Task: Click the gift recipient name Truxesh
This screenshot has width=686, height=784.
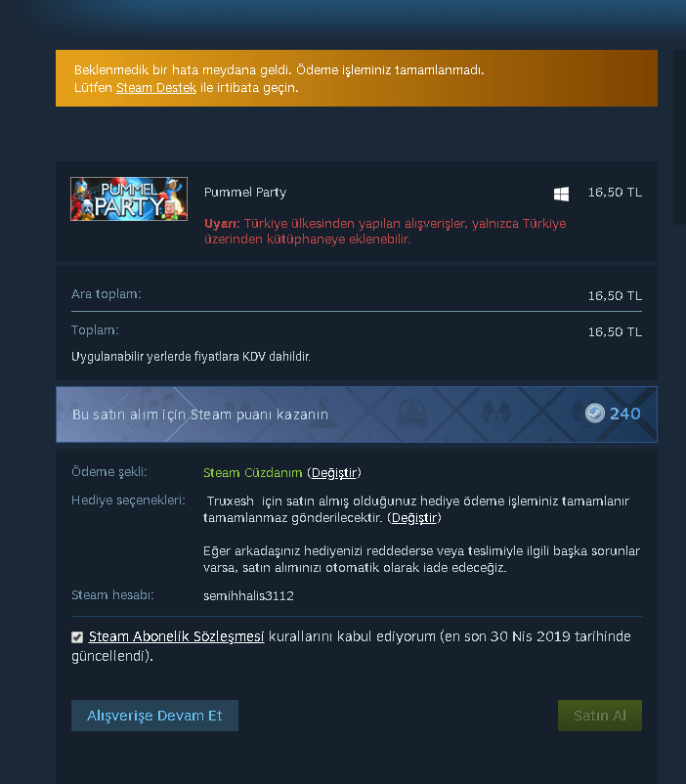Action: pos(230,501)
